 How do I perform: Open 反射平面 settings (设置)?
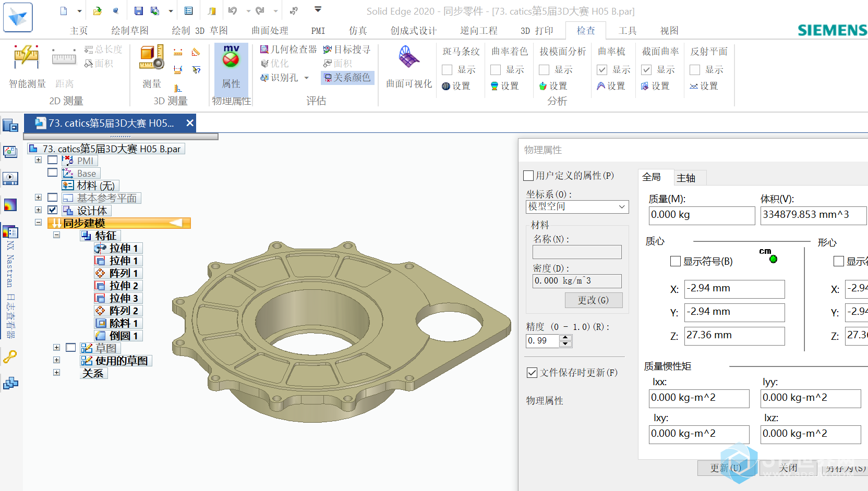click(704, 86)
